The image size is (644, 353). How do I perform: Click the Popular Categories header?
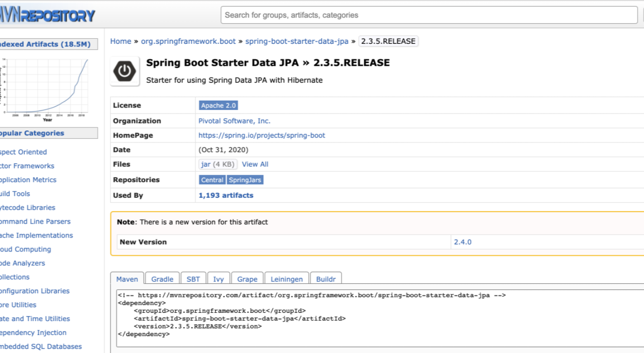(49, 133)
